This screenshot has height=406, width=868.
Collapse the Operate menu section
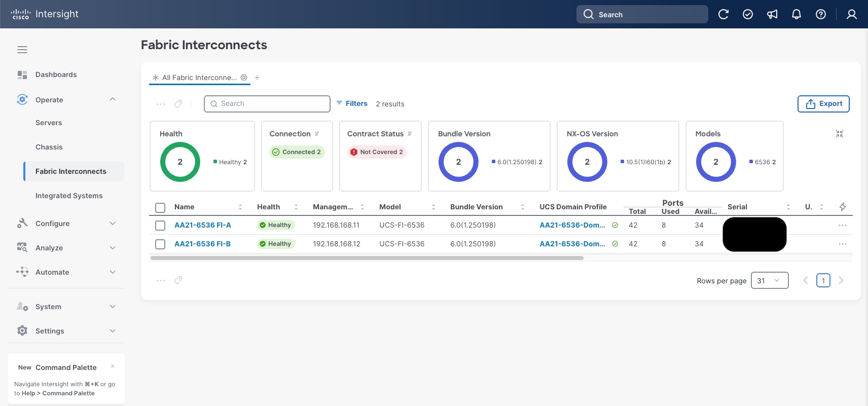[113, 99]
